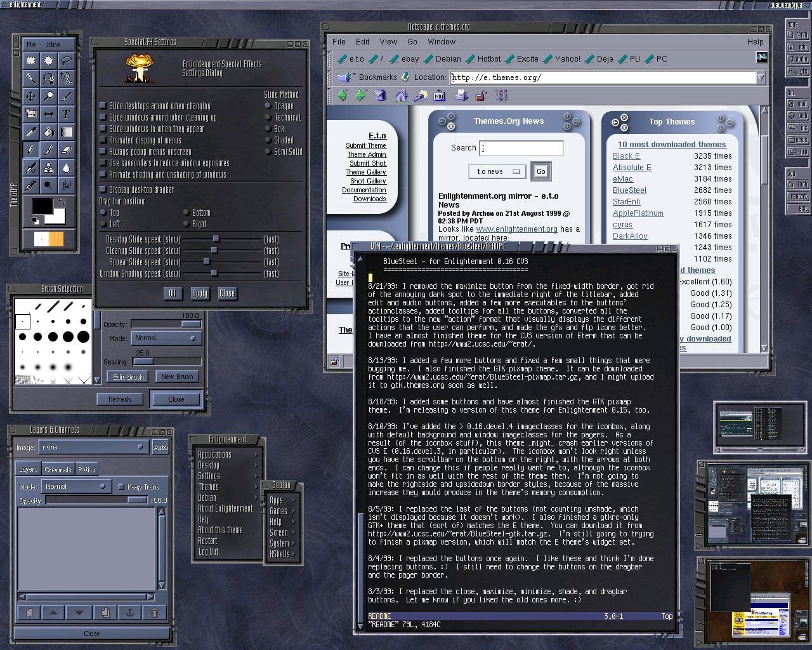The width and height of the screenshot is (812, 650).
Task: Click the anchor layer icon
Action: [129, 613]
